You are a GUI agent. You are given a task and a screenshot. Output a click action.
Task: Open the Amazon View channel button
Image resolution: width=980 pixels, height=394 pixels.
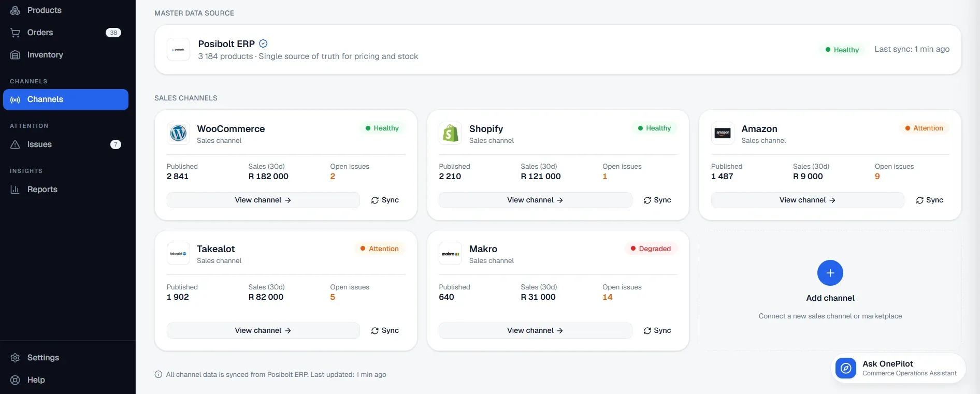808,200
